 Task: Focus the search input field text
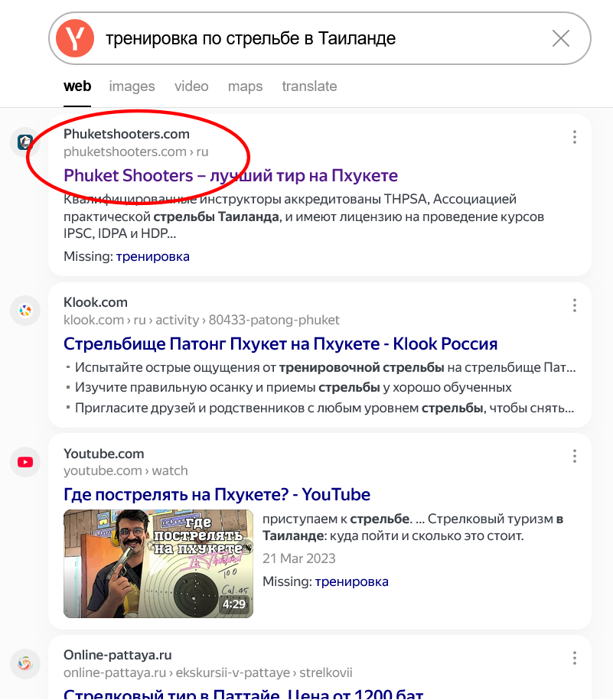click(x=250, y=38)
